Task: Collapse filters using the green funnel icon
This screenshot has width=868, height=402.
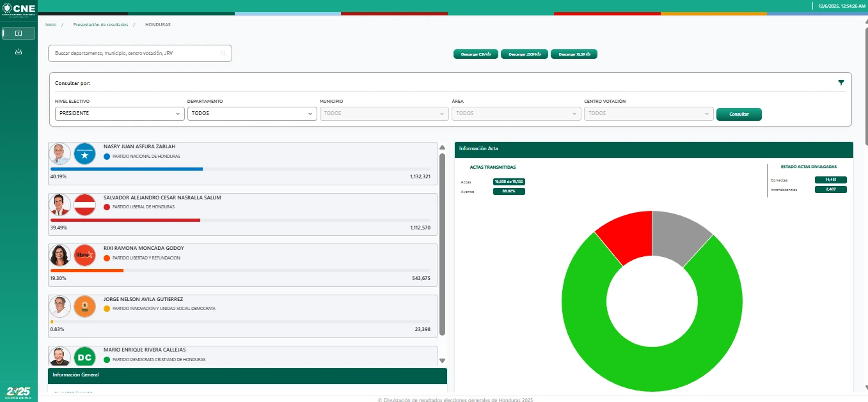Action: click(841, 82)
